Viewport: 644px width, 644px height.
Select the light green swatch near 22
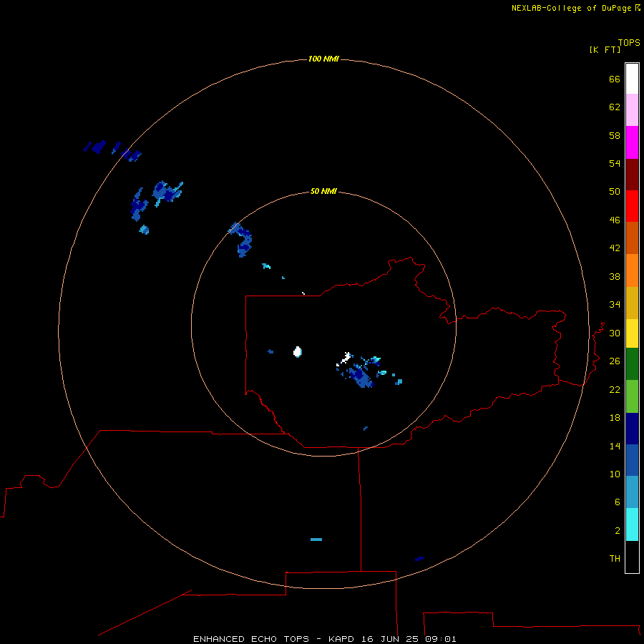coord(632,396)
